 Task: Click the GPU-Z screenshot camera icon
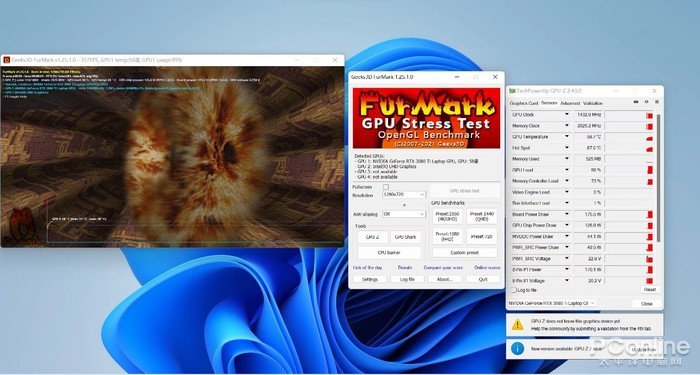(x=636, y=102)
